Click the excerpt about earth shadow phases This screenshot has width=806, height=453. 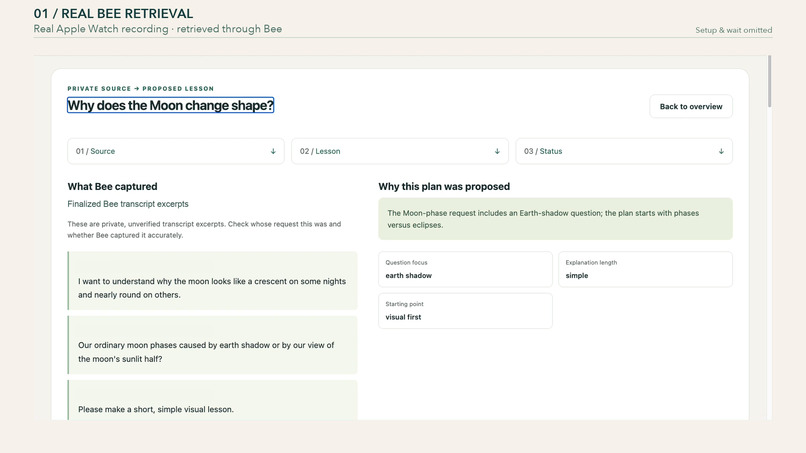[x=212, y=345]
